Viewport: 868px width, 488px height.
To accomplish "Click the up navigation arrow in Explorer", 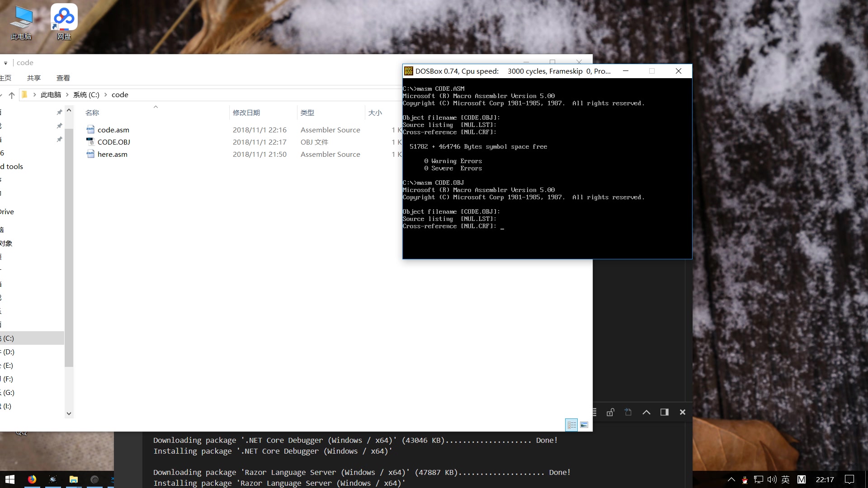I will point(12,95).
